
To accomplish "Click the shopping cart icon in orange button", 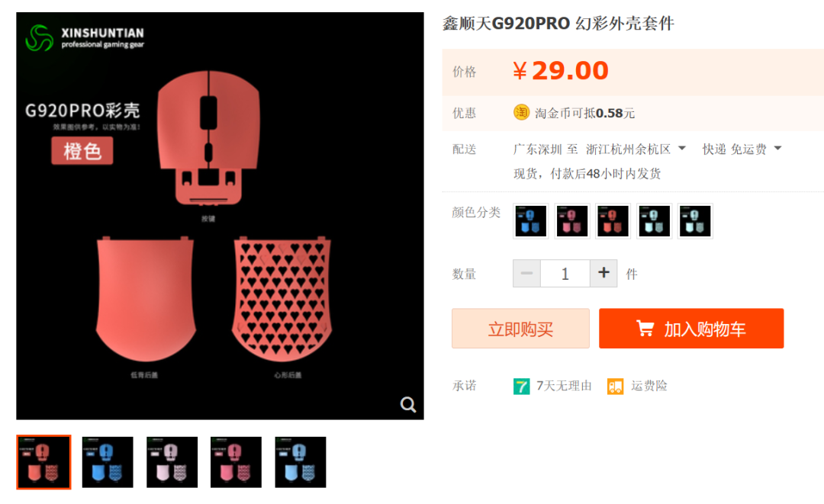I will (645, 329).
